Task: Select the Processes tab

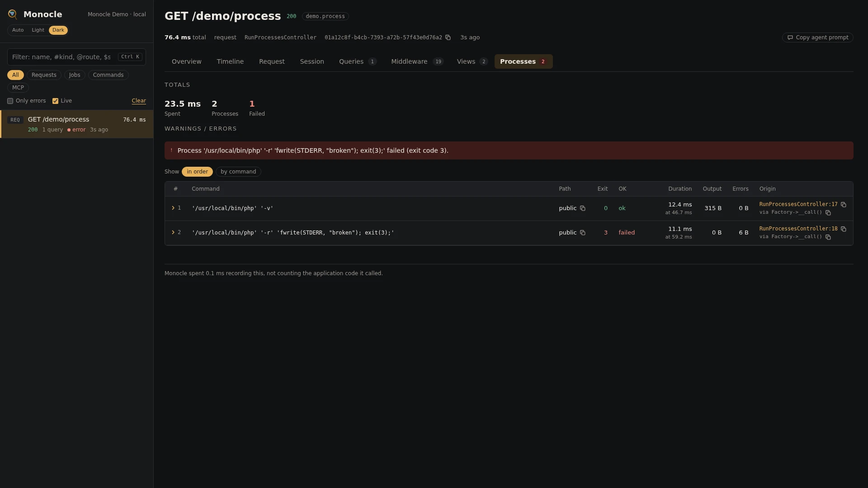Action: point(524,61)
